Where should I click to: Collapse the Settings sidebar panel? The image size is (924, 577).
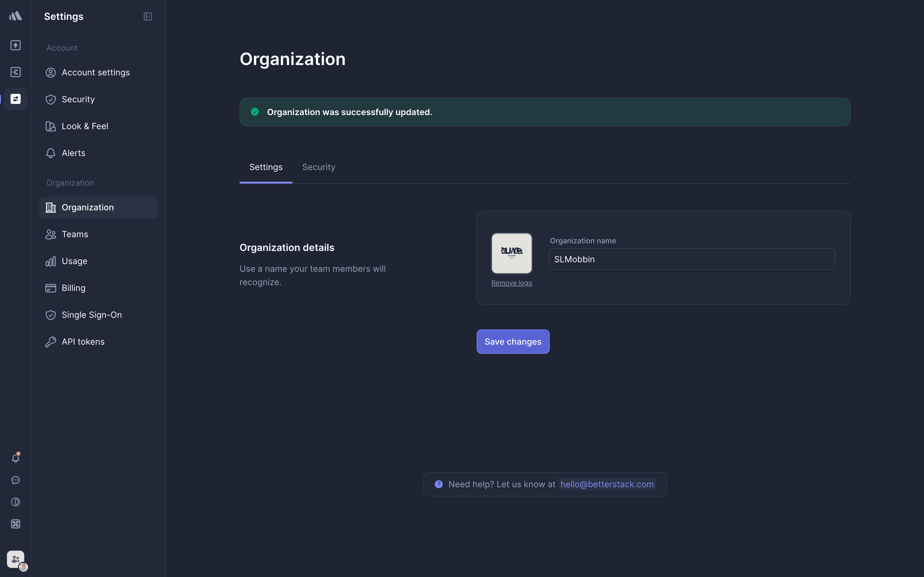pos(148,16)
